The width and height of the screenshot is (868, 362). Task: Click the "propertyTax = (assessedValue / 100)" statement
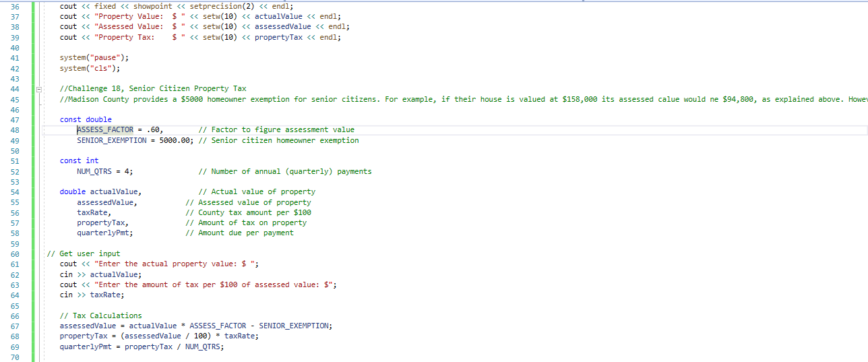[x=159, y=336]
